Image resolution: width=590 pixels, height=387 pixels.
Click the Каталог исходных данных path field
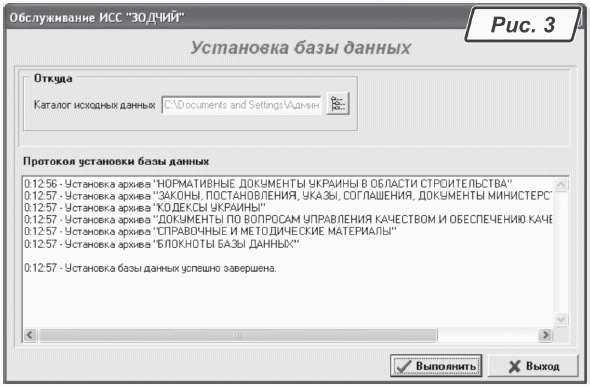tap(242, 105)
